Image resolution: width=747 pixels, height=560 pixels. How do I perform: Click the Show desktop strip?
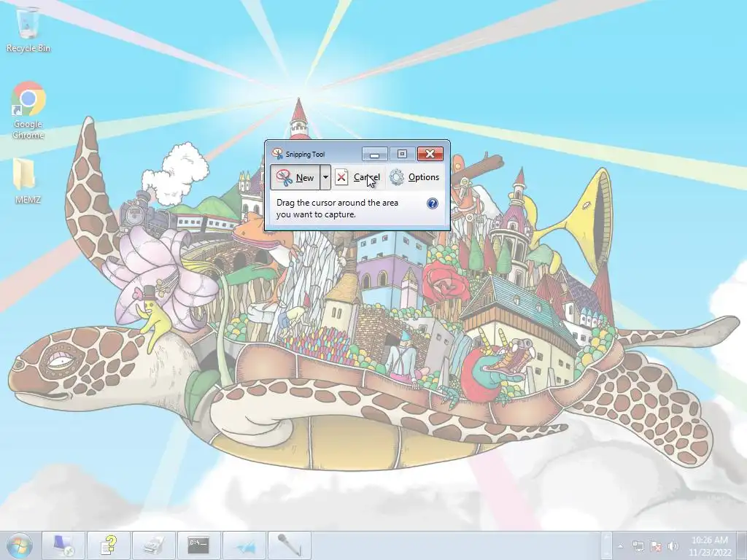click(742, 545)
